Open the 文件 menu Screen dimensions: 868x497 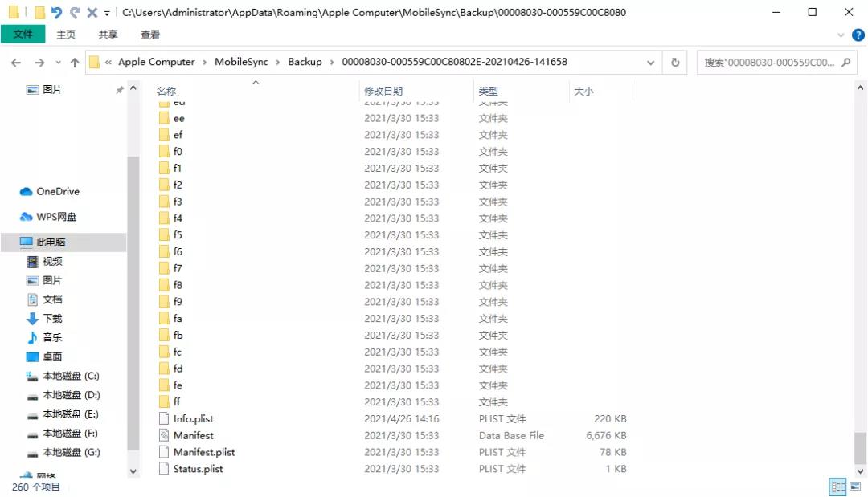(x=23, y=34)
